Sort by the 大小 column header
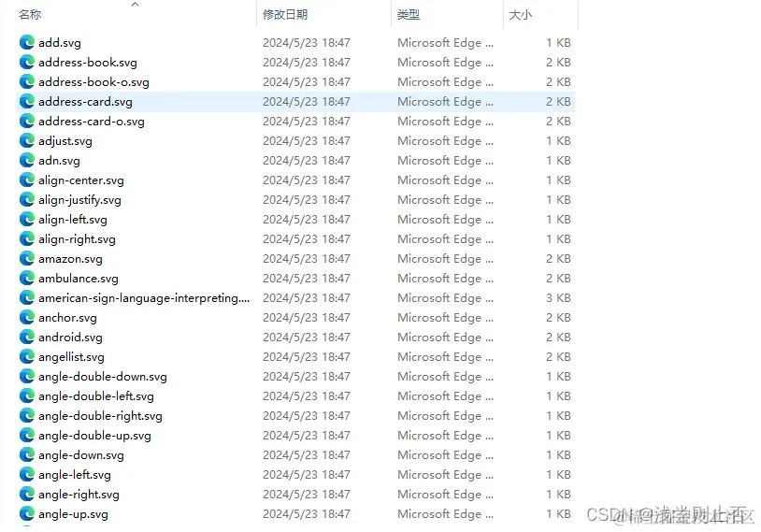 click(x=521, y=15)
